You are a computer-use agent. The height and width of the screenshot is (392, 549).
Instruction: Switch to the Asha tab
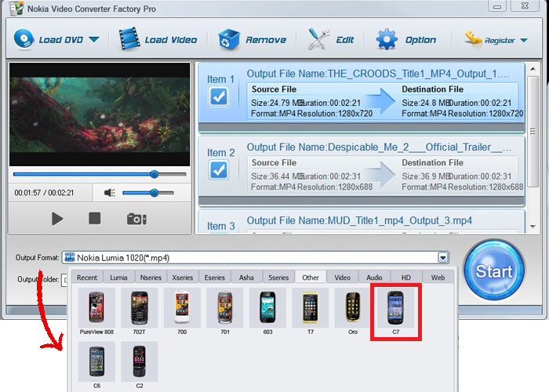tap(246, 278)
